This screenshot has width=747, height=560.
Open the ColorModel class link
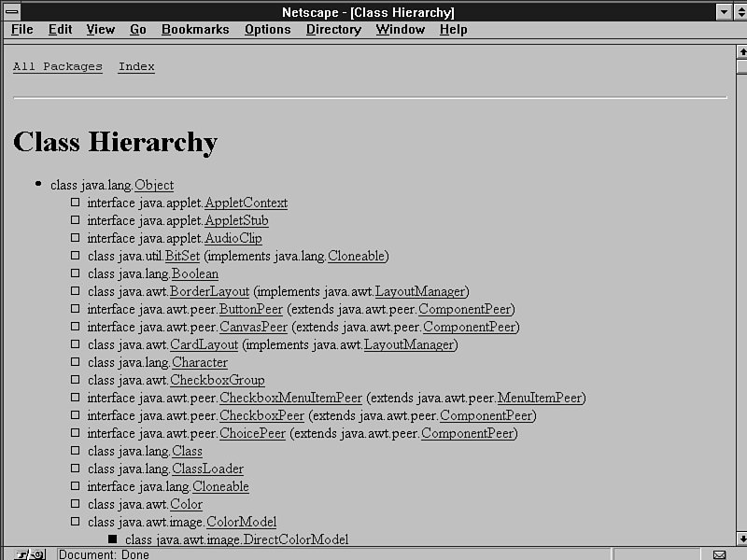point(241,522)
